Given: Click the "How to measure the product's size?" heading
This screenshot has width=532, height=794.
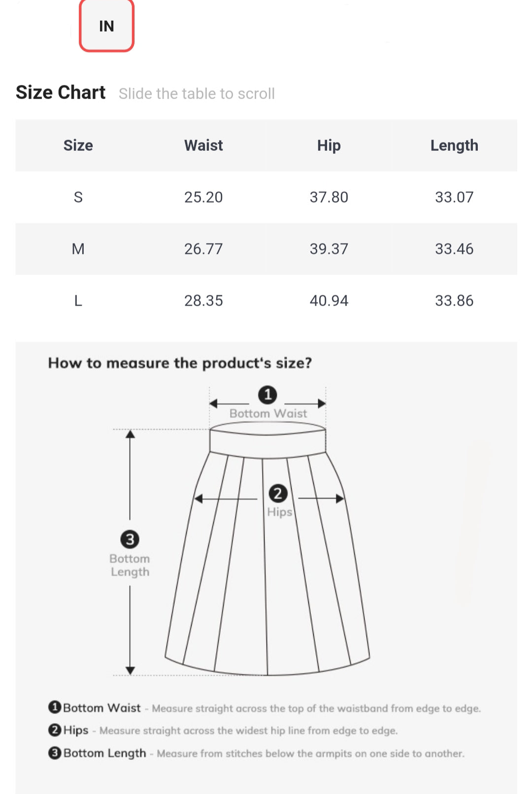Looking at the screenshot, I should tap(180, 363).
